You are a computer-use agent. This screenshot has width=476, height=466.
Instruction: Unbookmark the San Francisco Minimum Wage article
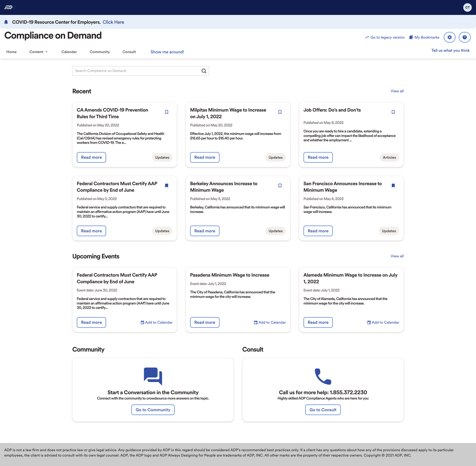(393, 186)
